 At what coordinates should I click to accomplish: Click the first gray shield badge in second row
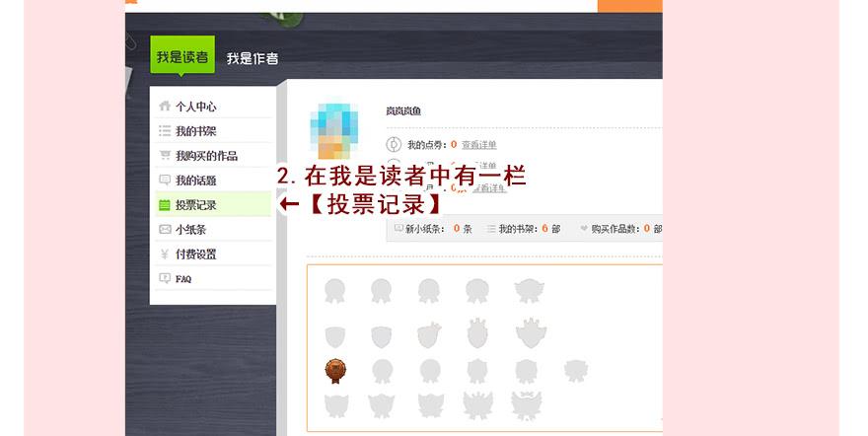[334, 335]
